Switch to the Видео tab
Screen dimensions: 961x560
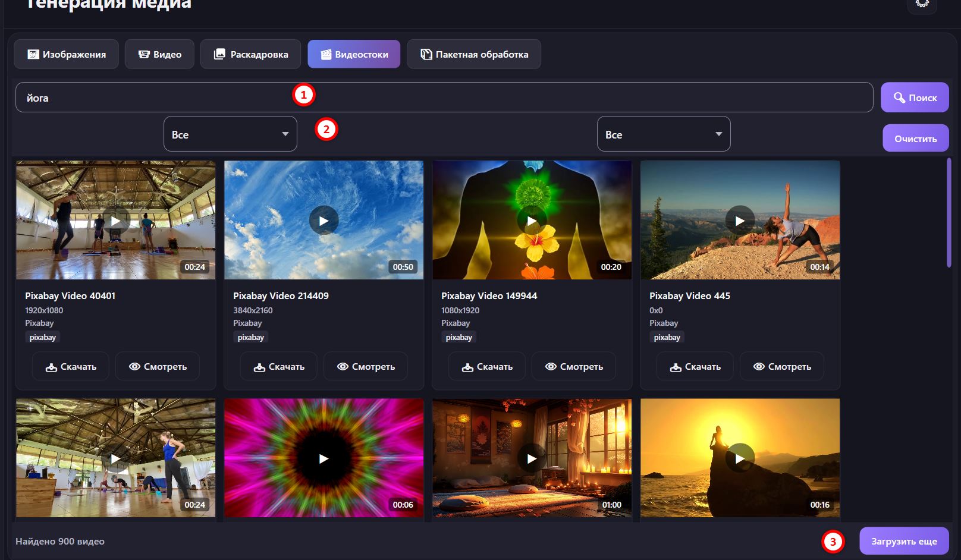(x=159, y=54)
